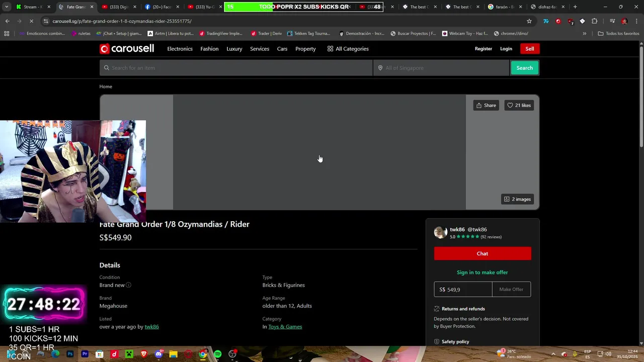Switch to the Stream Kick tab

click(x=33, y=7)
